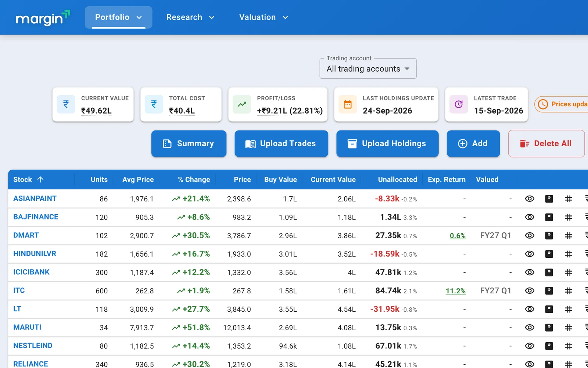588x368 pixels.
Task: Open HINDUNILVR stock link
Action: (x=35, y=254)
